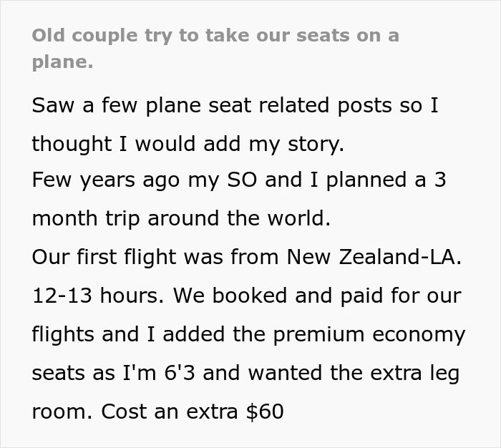This screenshot has height=448, width=501.
Task: Click the word "plane." in the title
Action: pos(62,62)
